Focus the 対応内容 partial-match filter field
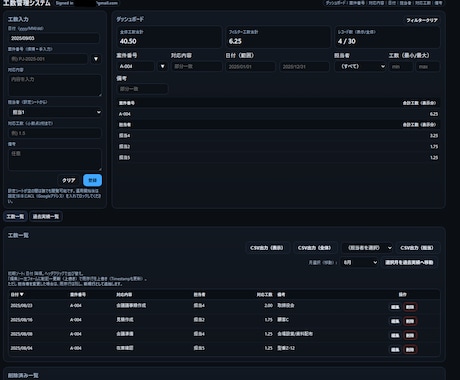 (x=197, y=66)
